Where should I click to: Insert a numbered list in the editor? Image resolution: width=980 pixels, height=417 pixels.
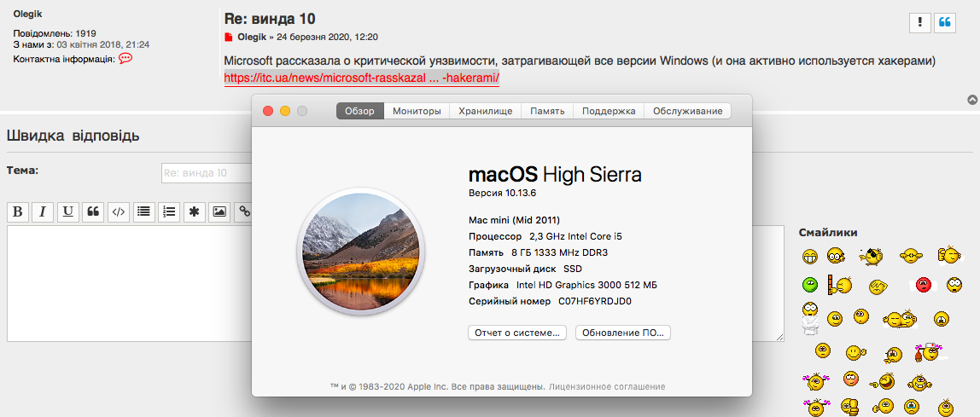pos(169,212)
